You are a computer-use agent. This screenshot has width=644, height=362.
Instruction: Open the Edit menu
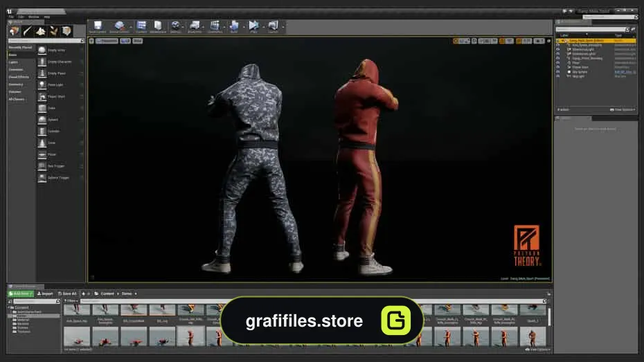(x=21, y=17)
